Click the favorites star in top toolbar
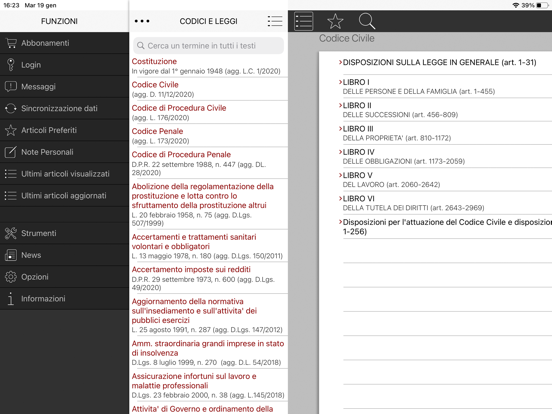Viewport: 552px width, 414px height. (335, 21)
